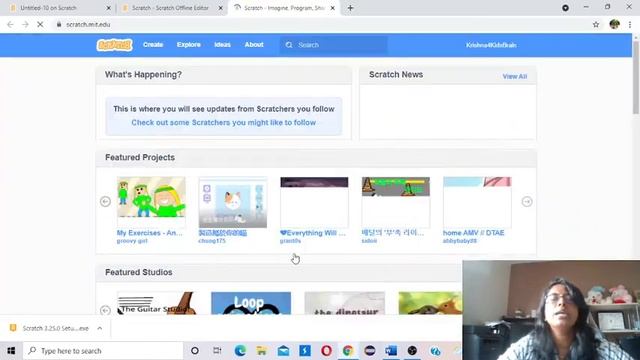Bookmark this page with the star icon

596,24
